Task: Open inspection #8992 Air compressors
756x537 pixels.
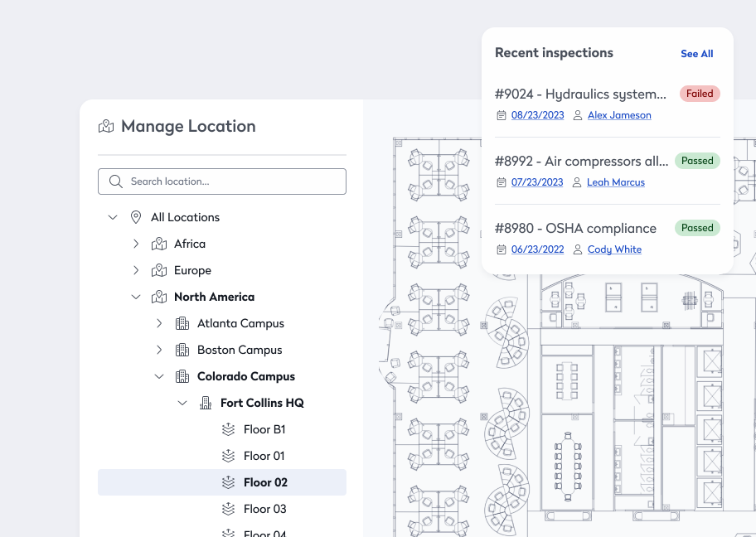Action: [581, 161]
